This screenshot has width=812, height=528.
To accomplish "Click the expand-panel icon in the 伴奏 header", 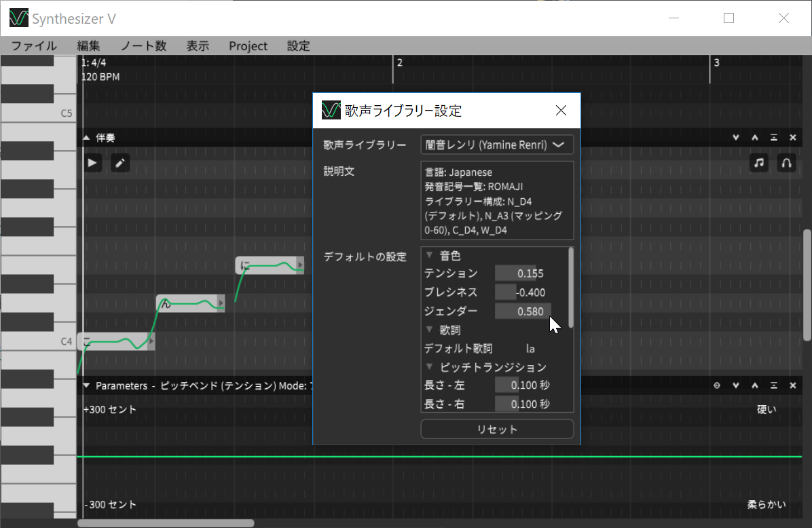I will tap(774, 138).
